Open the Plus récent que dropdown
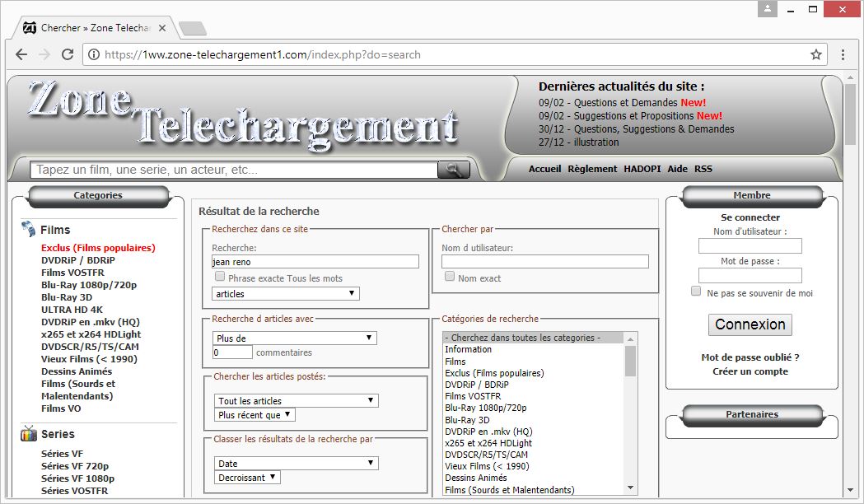Image resolution: width=864 pixels, height=504 pixels. [255, 415]
